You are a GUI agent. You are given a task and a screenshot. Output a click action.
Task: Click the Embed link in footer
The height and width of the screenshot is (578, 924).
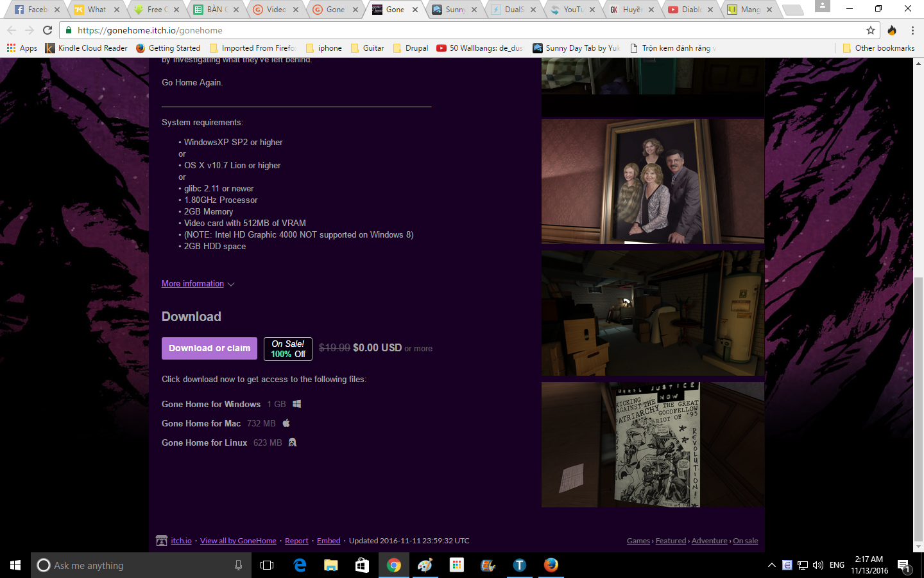(x=329, y=541)
